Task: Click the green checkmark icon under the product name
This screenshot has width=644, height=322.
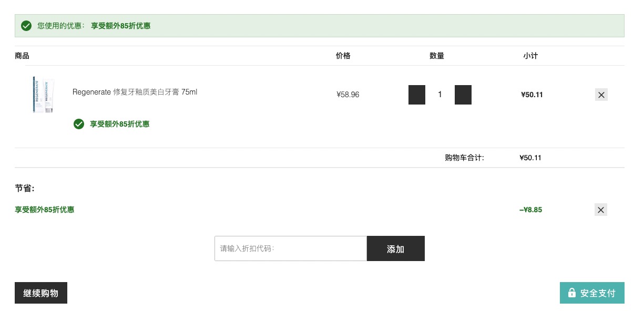Action: point(79,124)
